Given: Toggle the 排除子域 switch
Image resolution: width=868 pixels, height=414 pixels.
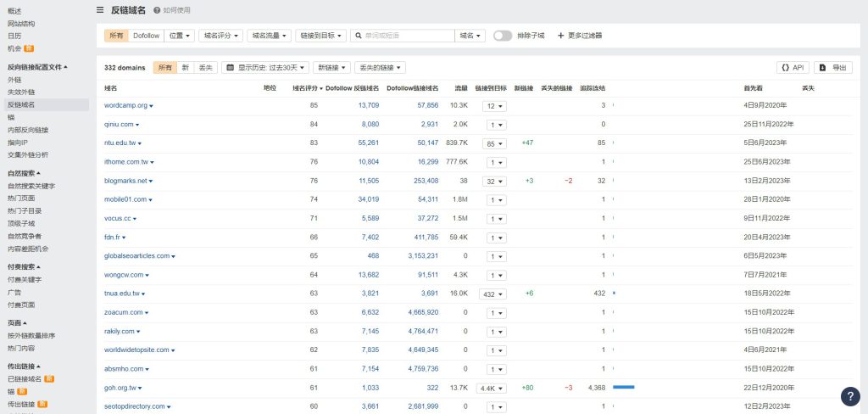Looking at the screenshot, I should pyautogui.click(x=503, y=36).
